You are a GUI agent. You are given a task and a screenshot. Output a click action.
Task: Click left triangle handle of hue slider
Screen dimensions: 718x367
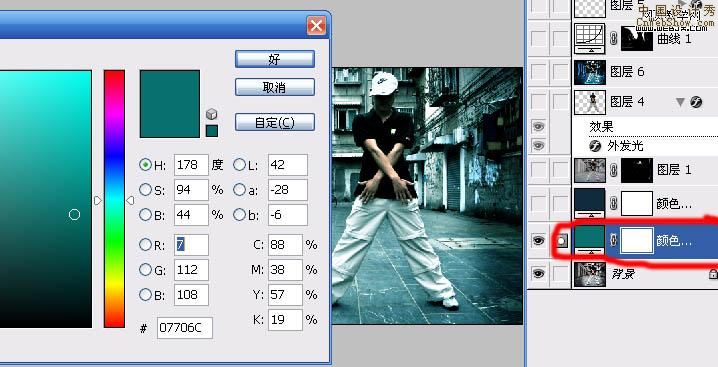click(98, 201)
